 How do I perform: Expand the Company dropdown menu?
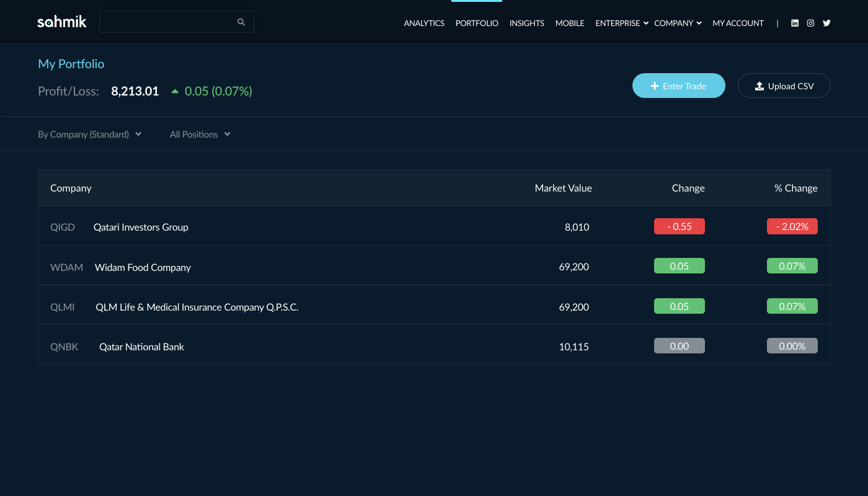tap(678, 23)
